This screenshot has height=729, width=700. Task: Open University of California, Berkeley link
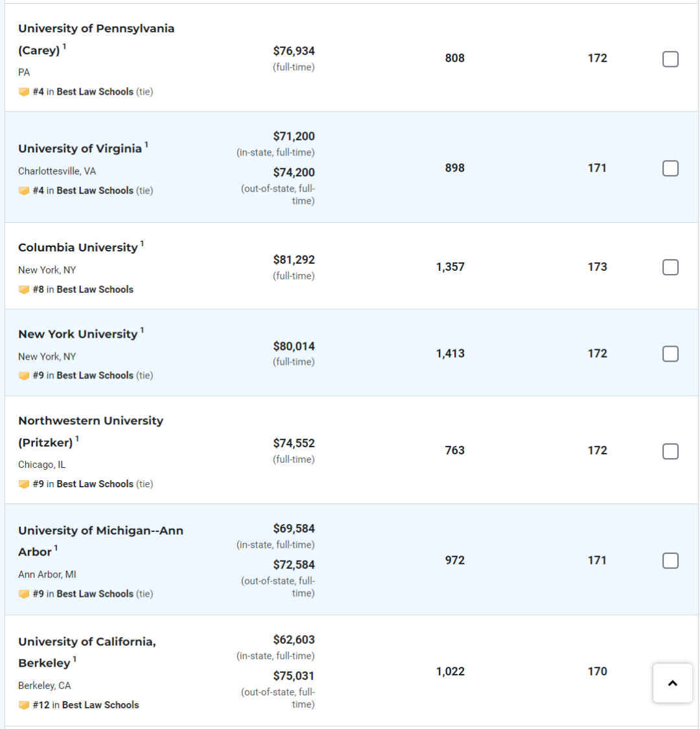86,653
